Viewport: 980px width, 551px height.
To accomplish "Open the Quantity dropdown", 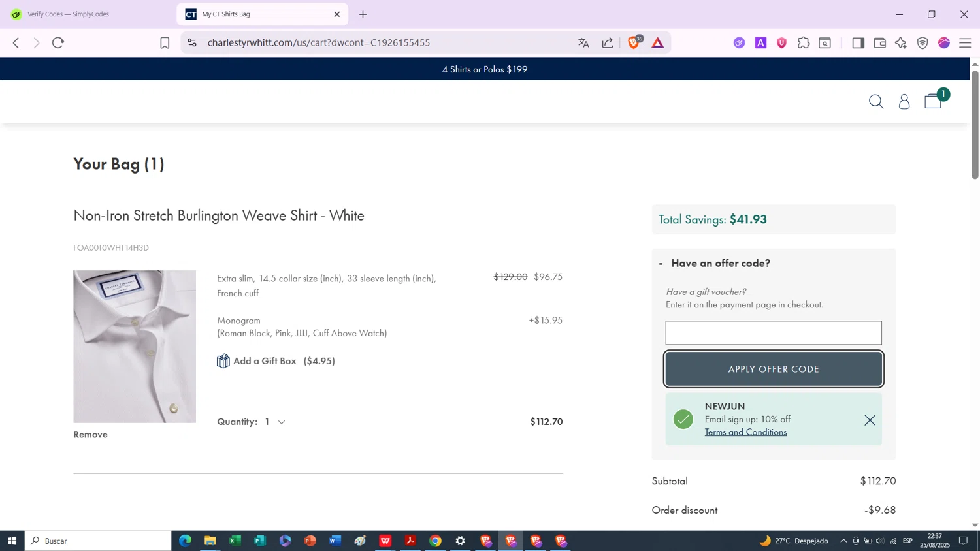I will pyautogui.click(x=274, y=422).
